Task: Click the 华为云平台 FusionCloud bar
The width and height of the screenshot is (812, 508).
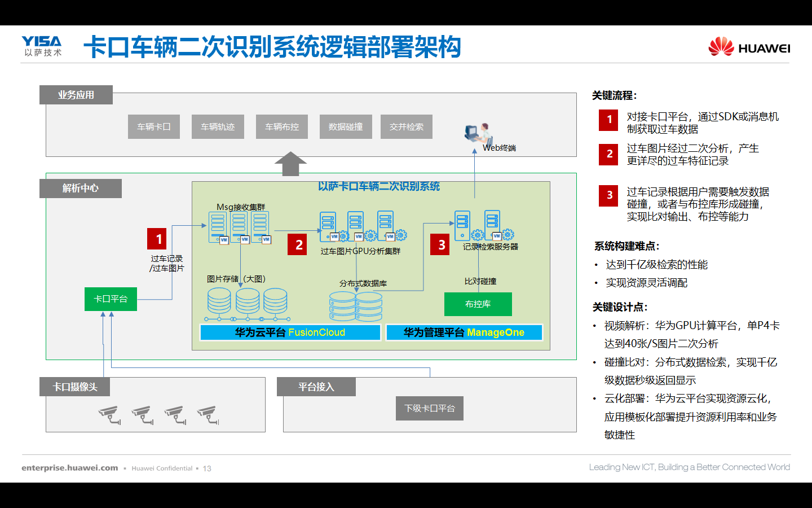Action: pos(290,332)
